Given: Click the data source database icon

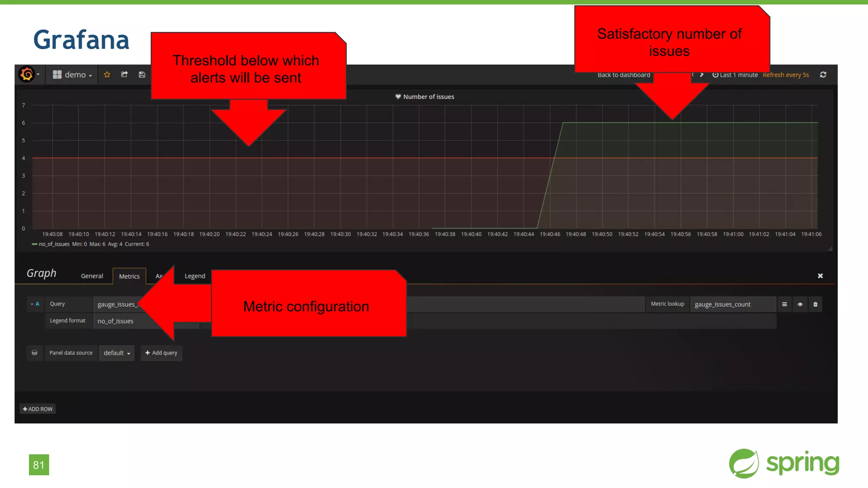Looking at the screenshot, I should click(34, 353).
